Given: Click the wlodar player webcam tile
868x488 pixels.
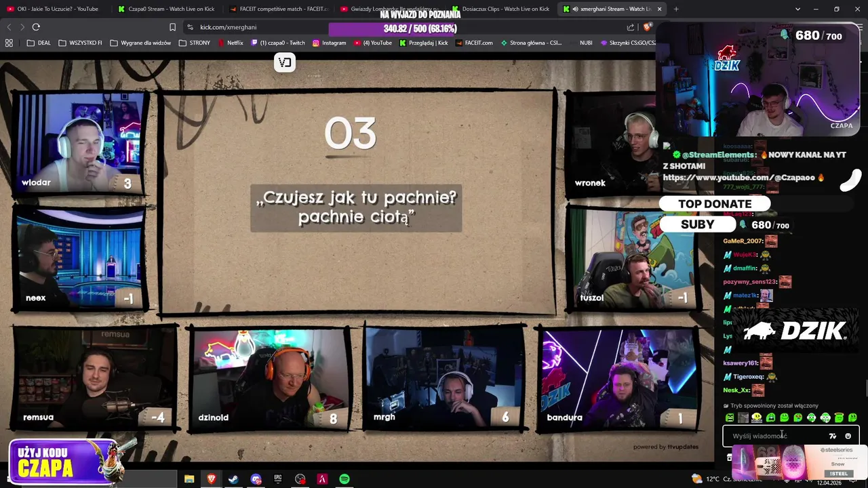Looking at the screenshot, I should (80, 144).
